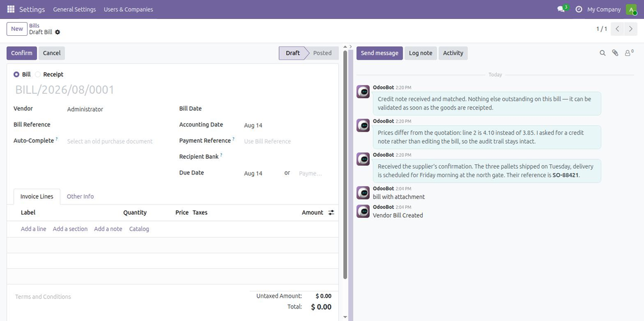Click the form vertical scrollbar

click(x=345, y=164)
